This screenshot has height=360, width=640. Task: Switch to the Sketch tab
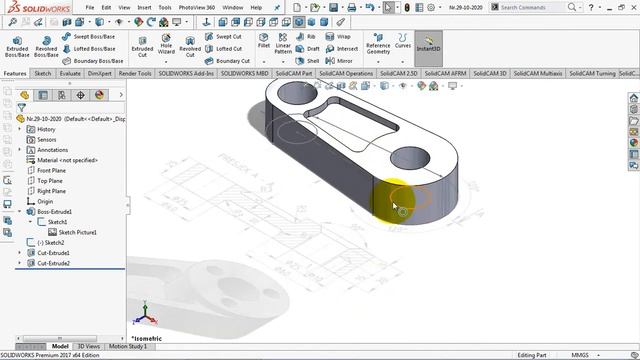pyautogui.click(x=42, y=73)
